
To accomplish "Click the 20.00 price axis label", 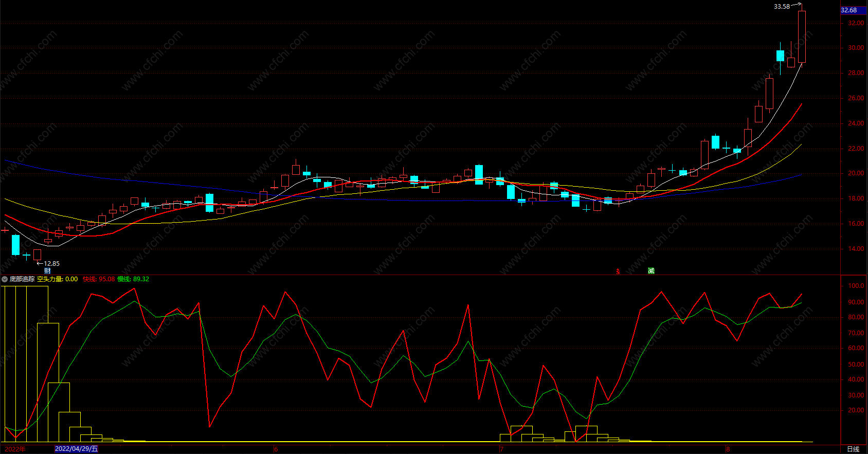I will (x=856, y=173).
